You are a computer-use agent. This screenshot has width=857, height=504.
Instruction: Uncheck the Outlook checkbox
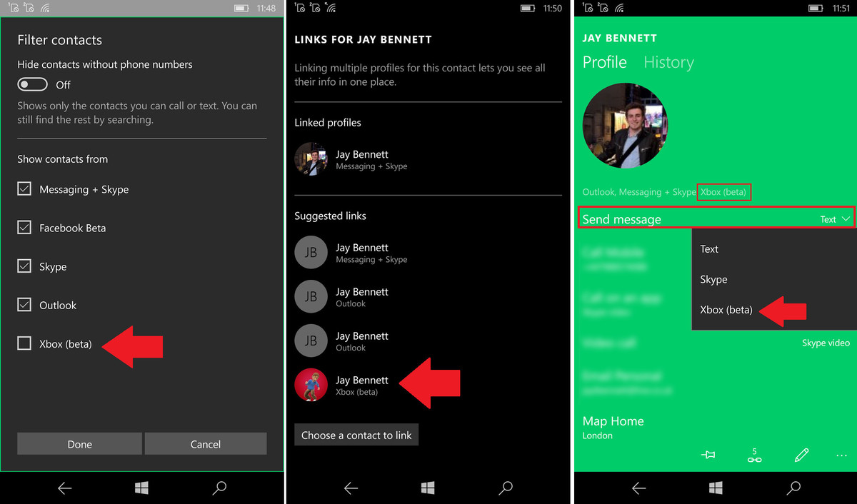pos(24,305)
